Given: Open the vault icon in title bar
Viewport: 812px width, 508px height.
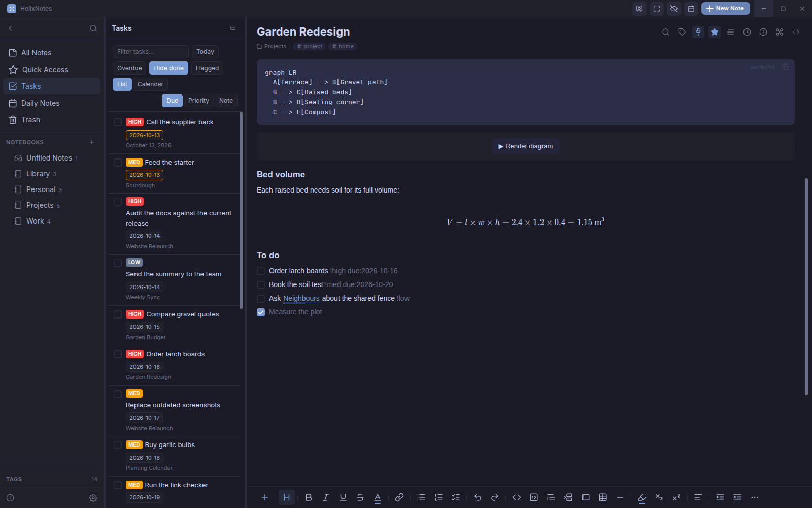Looking at the screenshot, I should pos(639,9).
